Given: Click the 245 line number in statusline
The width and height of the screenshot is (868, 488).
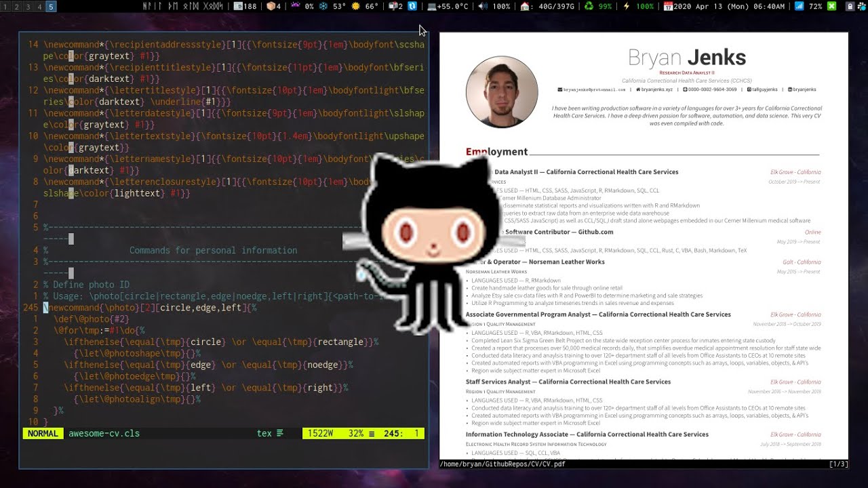Looking at the screenshot, I should 392,433.
